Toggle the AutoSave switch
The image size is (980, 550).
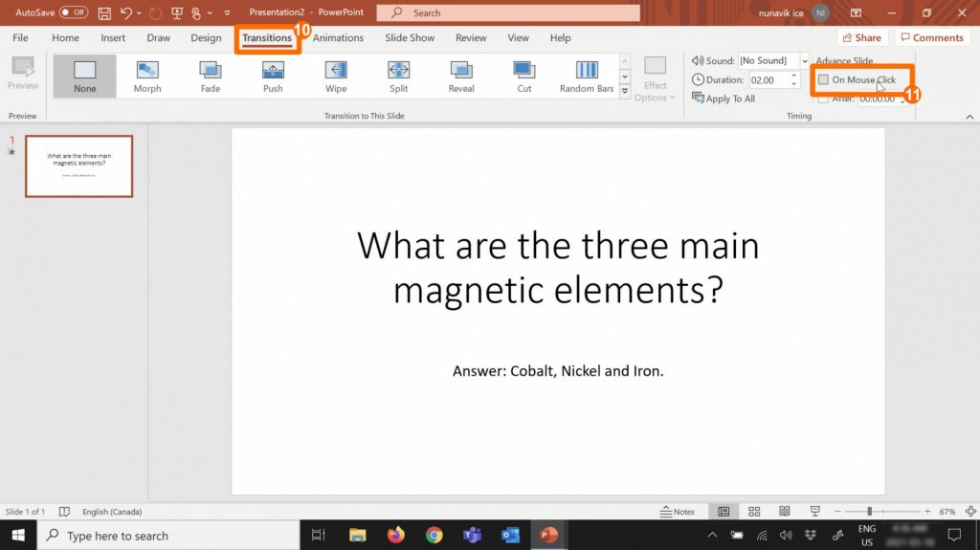click(x=74, y=13)
